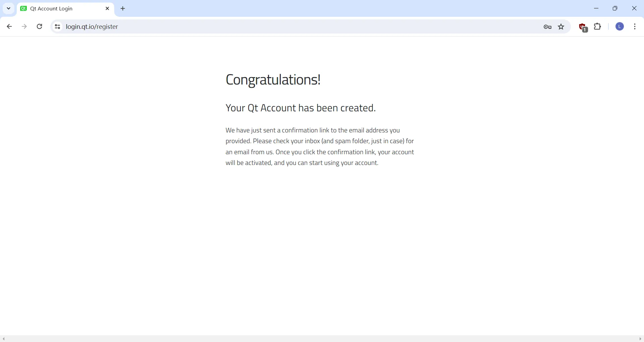
Task: Bookmark this page with the star
Action: pos(562,27)
